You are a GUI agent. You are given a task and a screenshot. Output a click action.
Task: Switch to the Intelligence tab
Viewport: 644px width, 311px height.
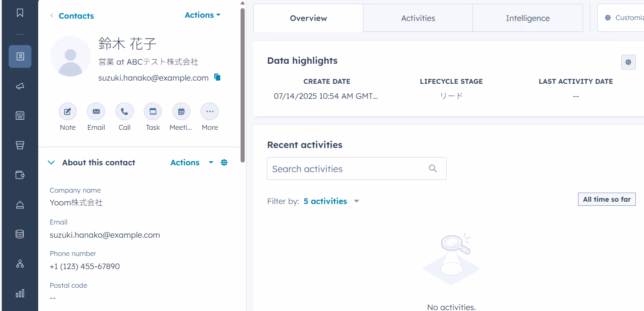(528, 18)
